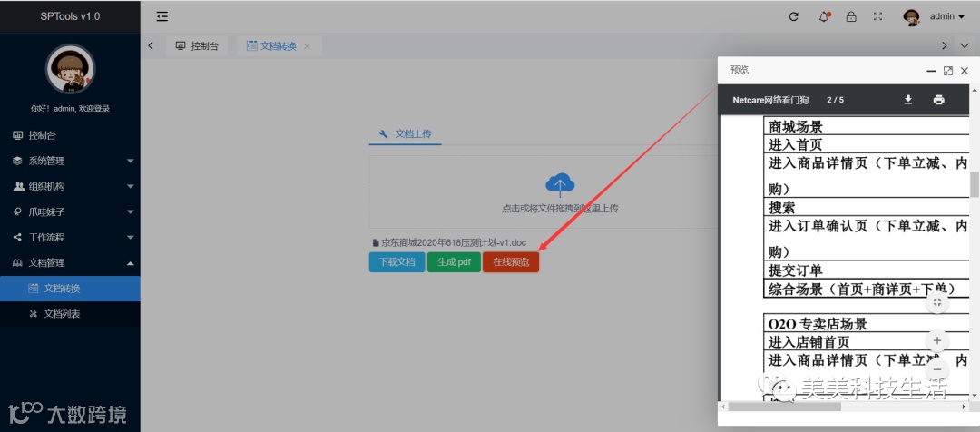This screenshot has width=980, height=432.
Task: Lock the screen with the padlock icon
Action: 850,17
